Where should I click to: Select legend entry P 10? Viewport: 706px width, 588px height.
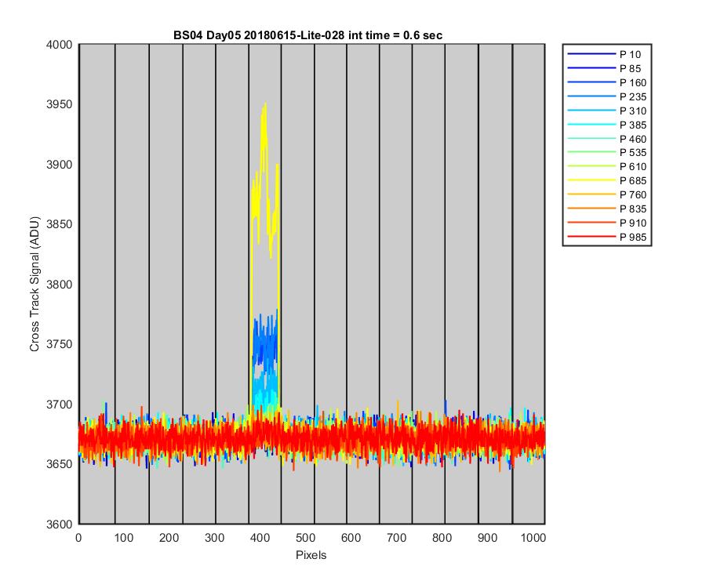pyautogui.click(x=606, y=54)
